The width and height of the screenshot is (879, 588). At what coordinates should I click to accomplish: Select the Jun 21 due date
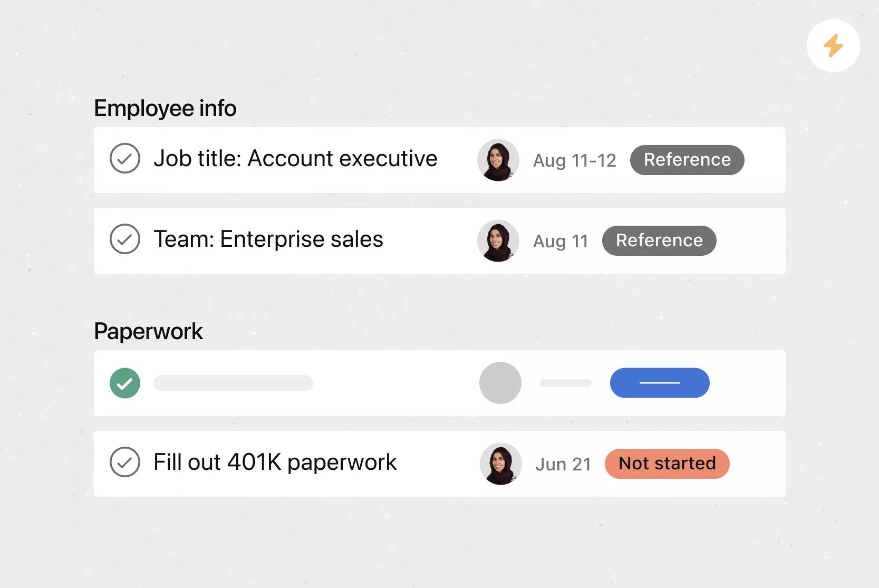click(x=563, y=464)
